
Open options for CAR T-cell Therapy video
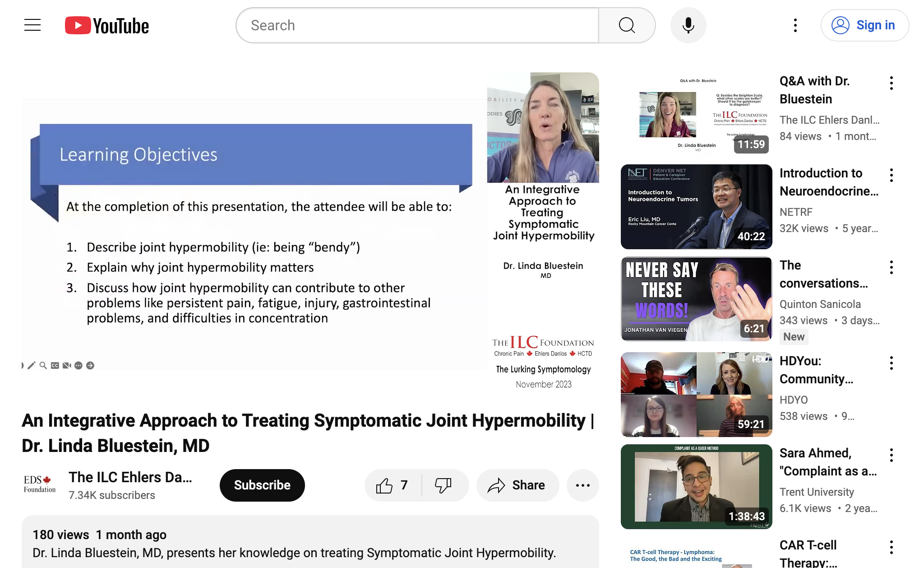tap(892, 547)
